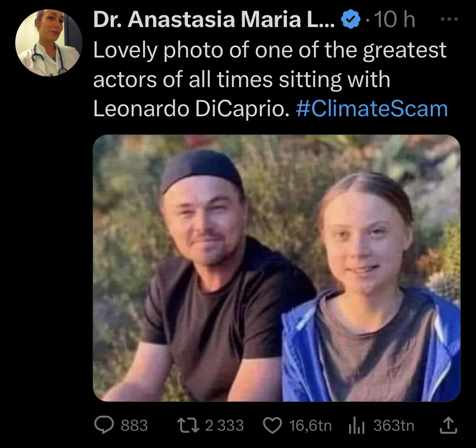The image size is (476, 448).
Task: Open the three-dot more options menu
Action: (x=449, y=20)
